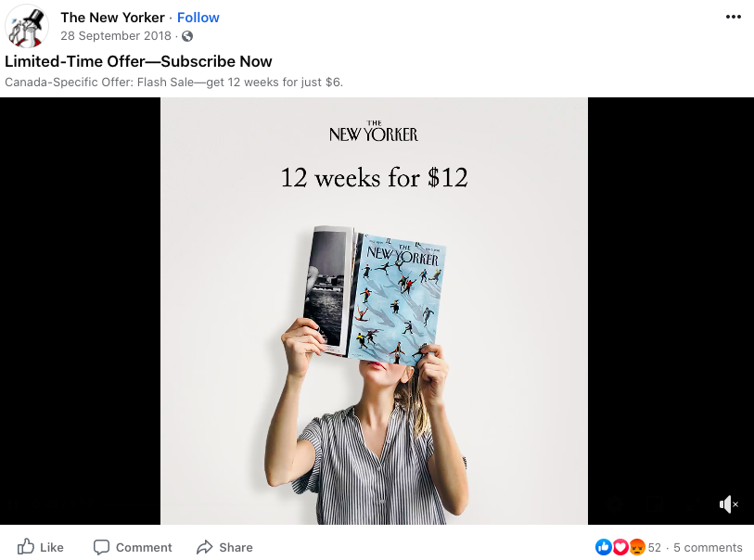
Task: Click the 28 September 2018 timestamp
Action: click(116, 36)
